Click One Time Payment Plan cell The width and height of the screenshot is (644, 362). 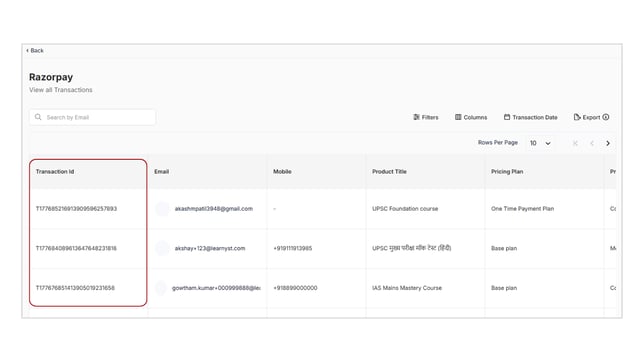pyautogui.click(x=522, y=209)
